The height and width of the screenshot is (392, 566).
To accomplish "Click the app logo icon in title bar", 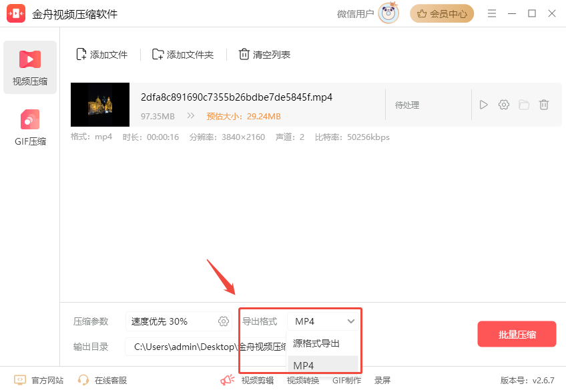I will (16, 14).
